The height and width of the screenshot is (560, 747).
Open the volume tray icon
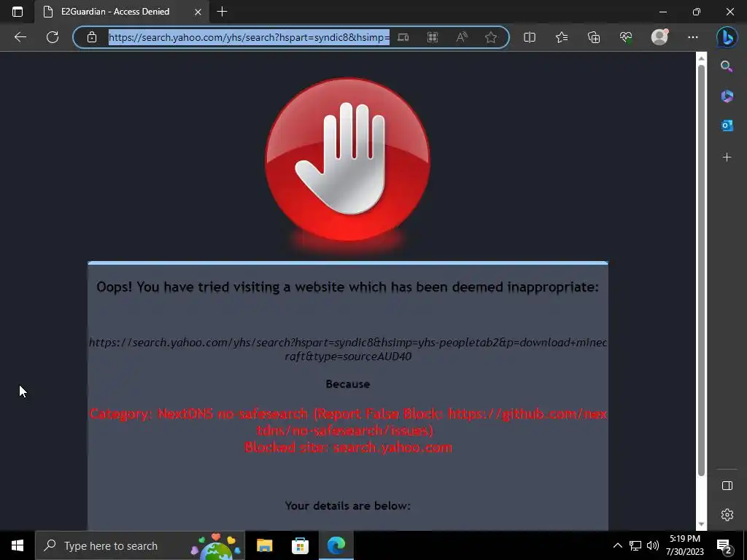click(653, 545)
